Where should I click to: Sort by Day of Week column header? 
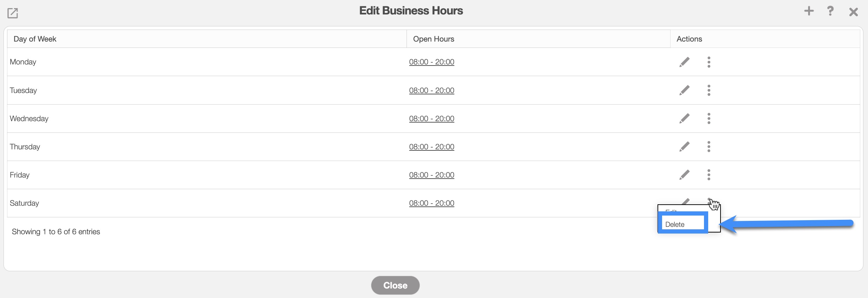point(35,39)
